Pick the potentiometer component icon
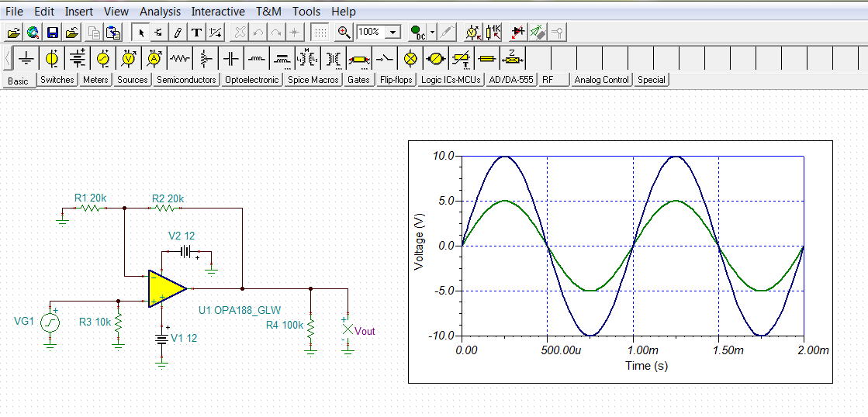The width and height of the screenshot is (868, 417). pos(206,58)
